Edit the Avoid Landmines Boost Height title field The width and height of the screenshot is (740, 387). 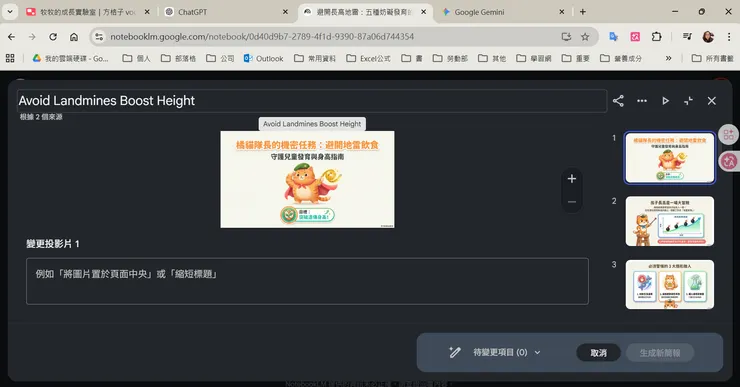(x=312, y=101)
